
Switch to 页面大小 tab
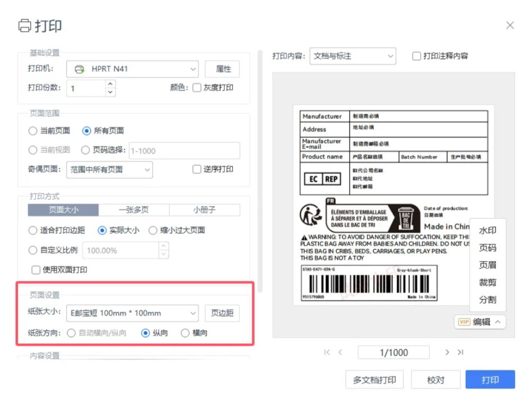click(x=63, y=210)
